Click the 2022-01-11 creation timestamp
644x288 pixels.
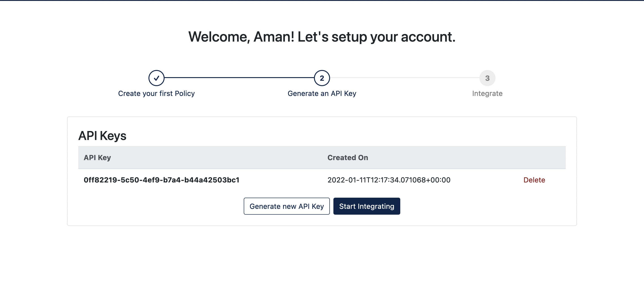pos(389,180)
